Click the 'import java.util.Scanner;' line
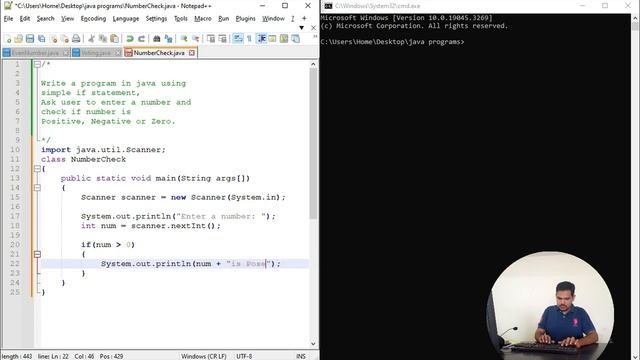Screen dimensions: 640x360 pos(103,150)
